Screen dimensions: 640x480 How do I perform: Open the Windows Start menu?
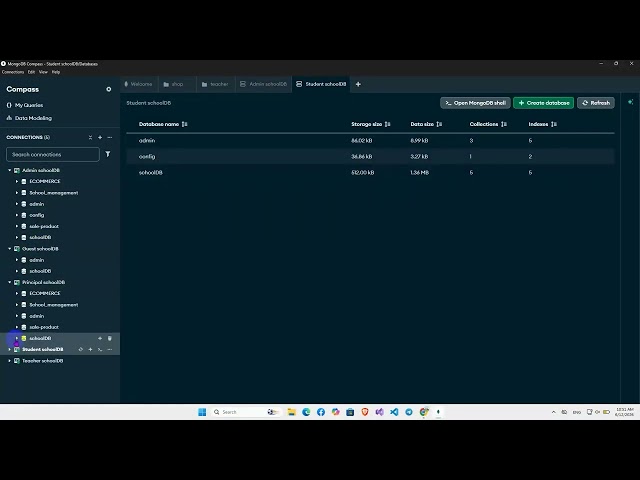pos(202,412)
